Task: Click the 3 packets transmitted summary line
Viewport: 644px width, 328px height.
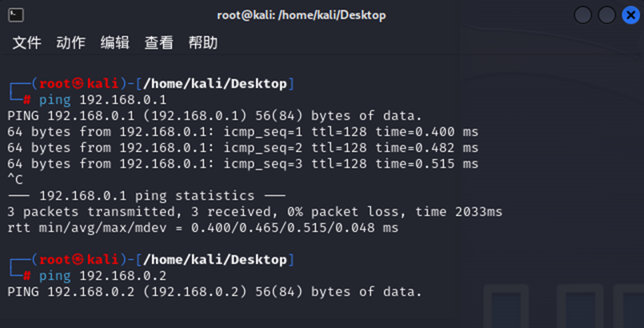Action: click(x=254, y=212)
